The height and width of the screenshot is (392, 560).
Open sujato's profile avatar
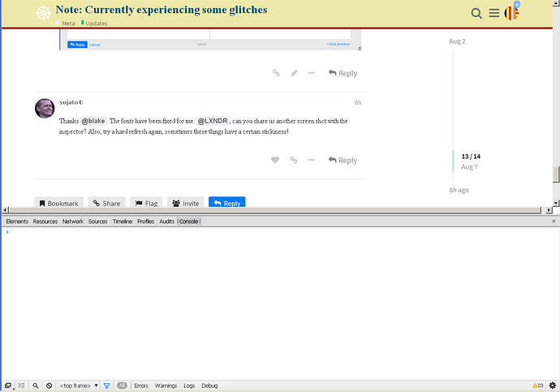tap(45, 108)
